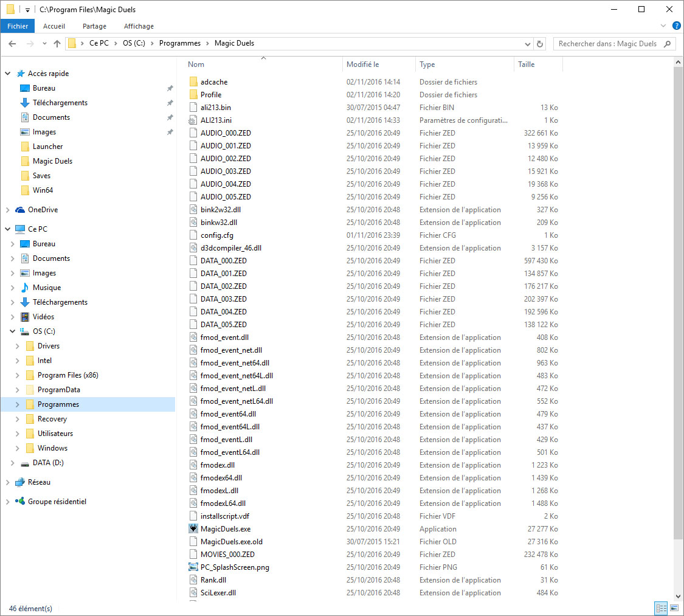The image size is (684, 616).
Task: Switch to large icons view button
Action: [x=674, y=608]
